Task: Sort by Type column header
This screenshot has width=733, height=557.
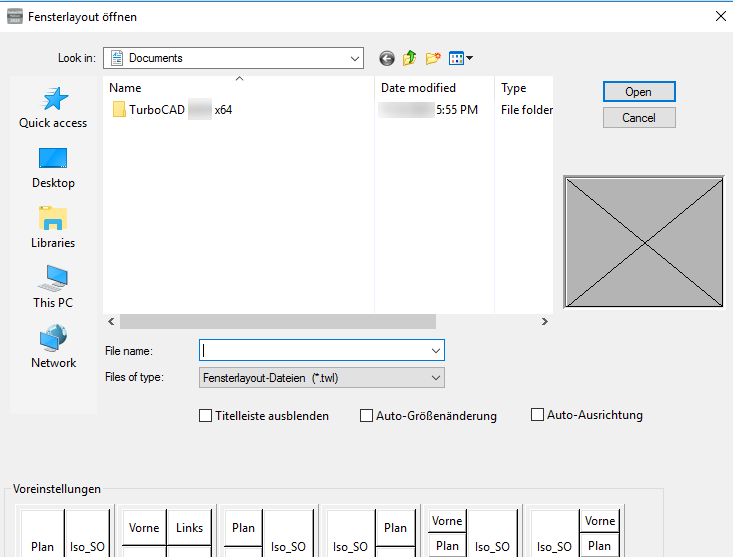Action: click(x=524, y=87)
